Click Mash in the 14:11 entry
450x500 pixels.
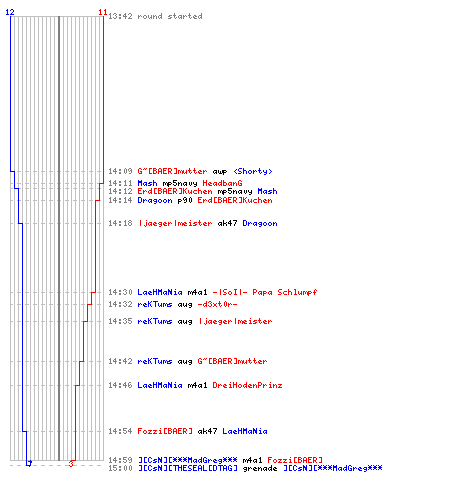pyautogui.click(x=147, y=183)
